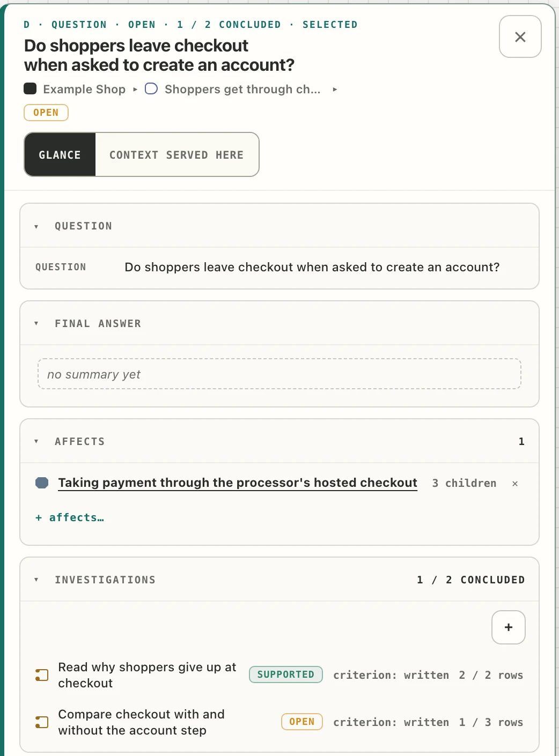Collapse the Affects section

coord(36,441)
